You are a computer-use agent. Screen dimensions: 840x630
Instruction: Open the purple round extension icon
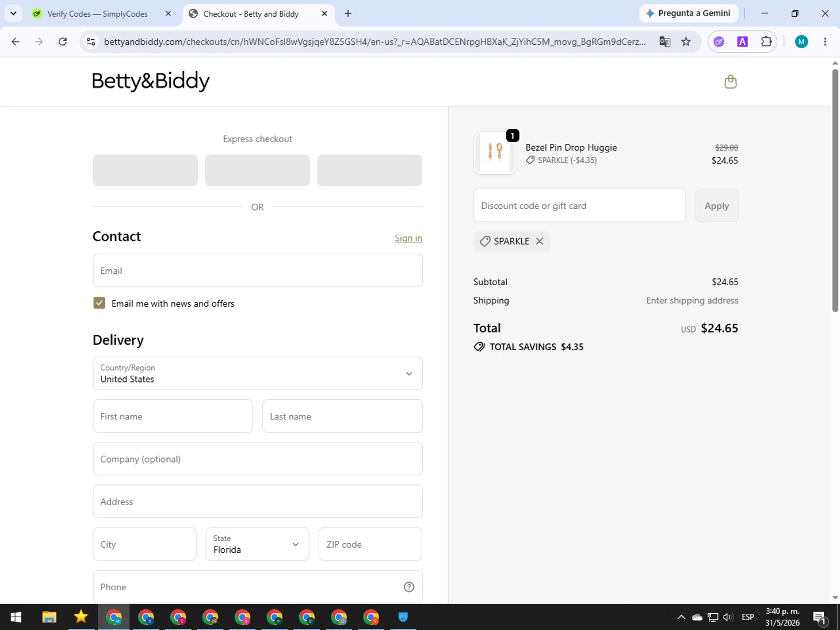[x=719, y=41]
